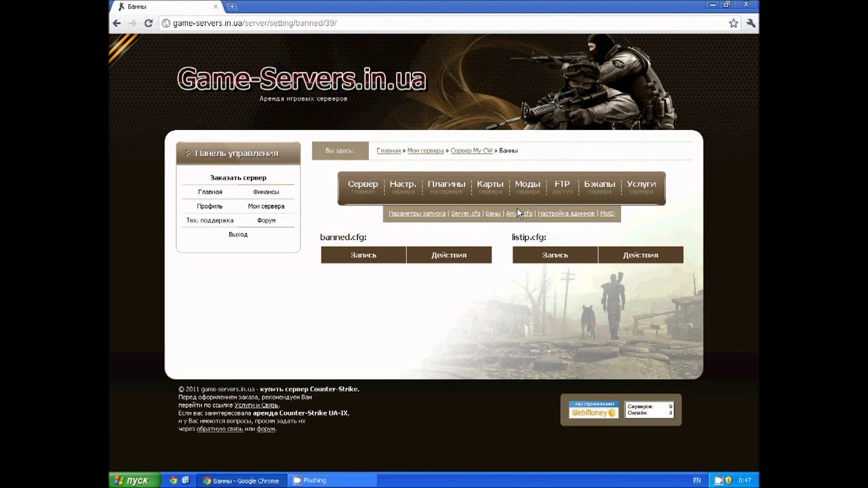Viewport: 868px width, 488px height.
Task: Click the Главная breadcrumb link
Action: 389,150
